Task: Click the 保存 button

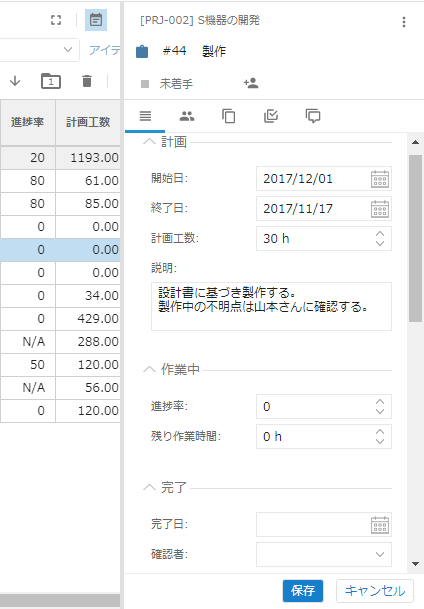Action: coord(303,591)
